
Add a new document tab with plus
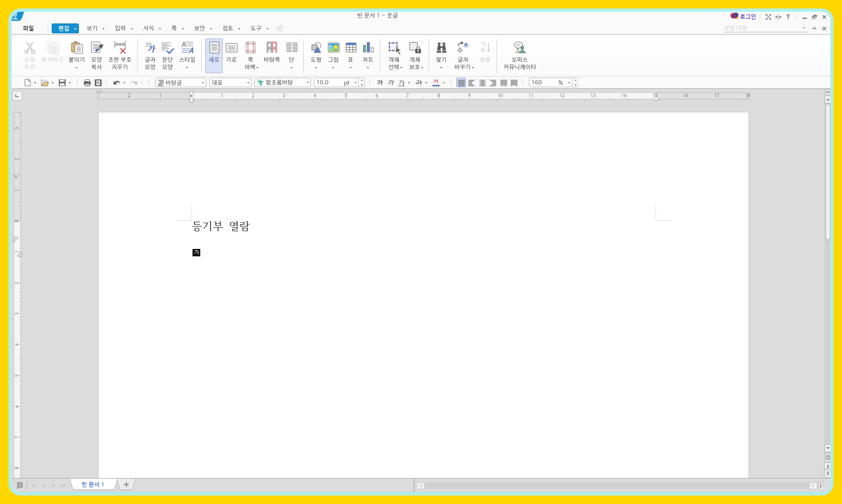tap(126, 485)
